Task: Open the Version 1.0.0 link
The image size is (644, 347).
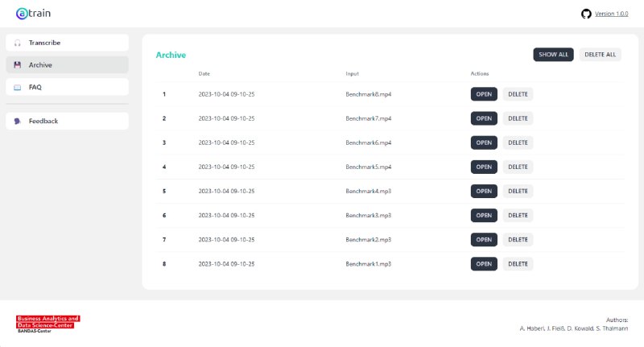Action: (x=612, y=14)
